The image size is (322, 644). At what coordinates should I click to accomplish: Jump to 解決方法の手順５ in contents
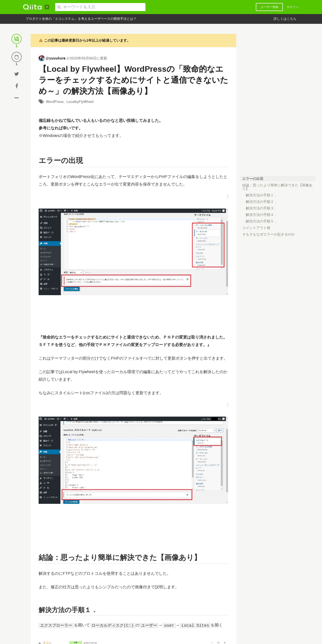point(261,221)
